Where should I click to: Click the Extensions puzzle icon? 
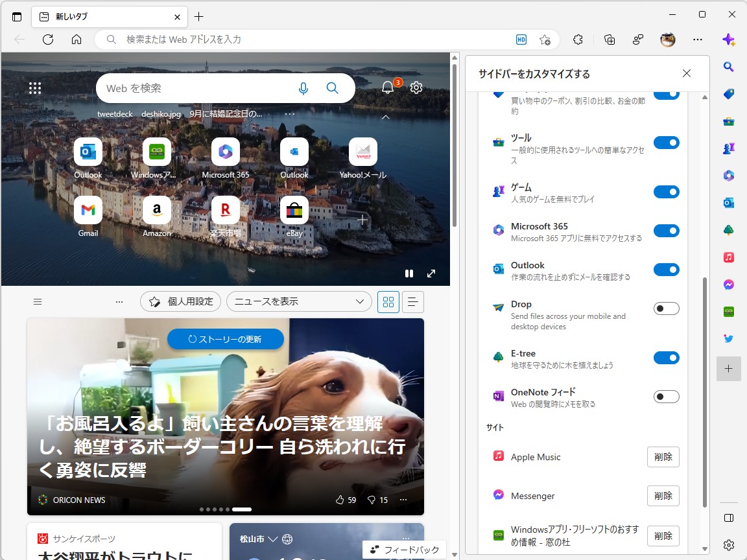[x=578, y=40]
